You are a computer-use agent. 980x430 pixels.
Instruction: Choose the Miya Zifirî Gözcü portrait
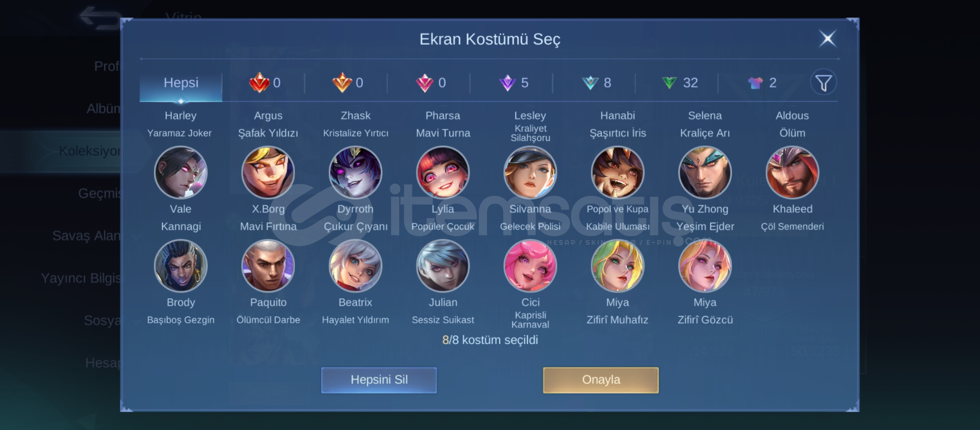point(705,266)
